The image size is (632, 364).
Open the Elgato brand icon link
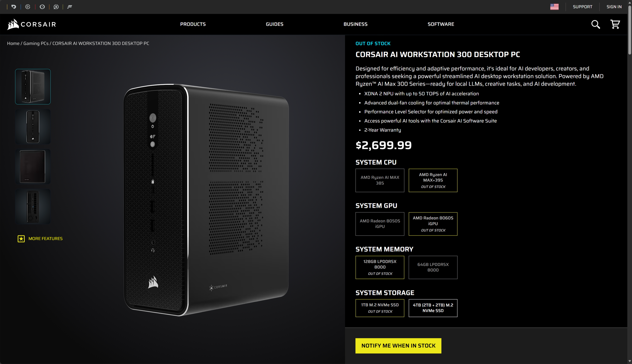point(28,7)
